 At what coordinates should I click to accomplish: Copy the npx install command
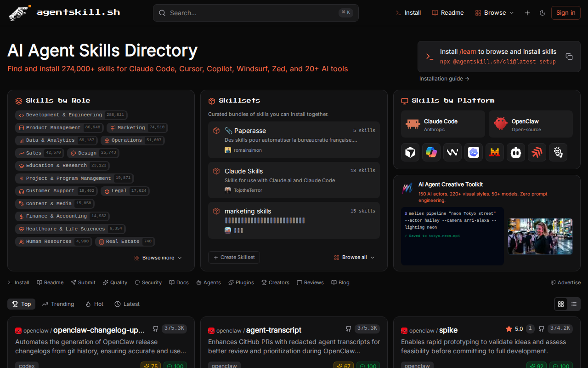(x=569, y=57)
